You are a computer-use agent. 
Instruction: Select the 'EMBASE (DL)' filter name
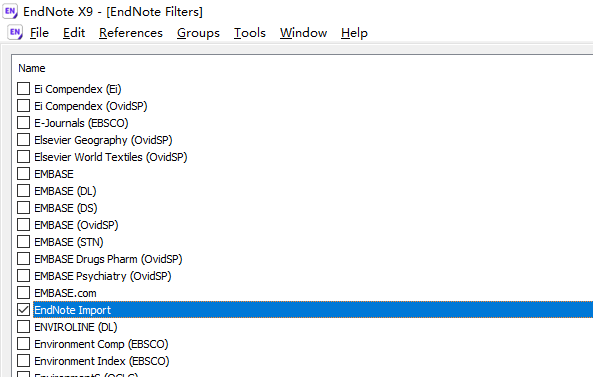65,191
